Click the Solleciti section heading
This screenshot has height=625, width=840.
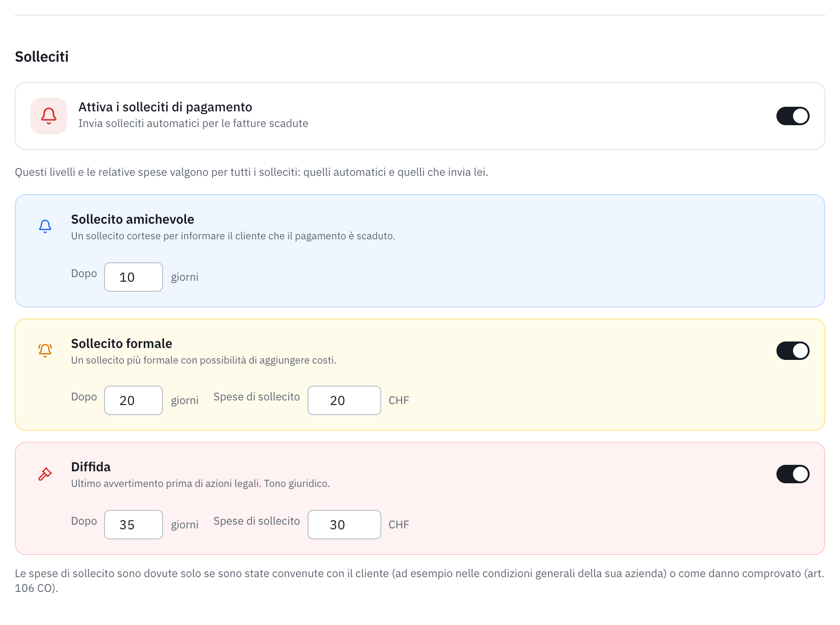(42, 57)
